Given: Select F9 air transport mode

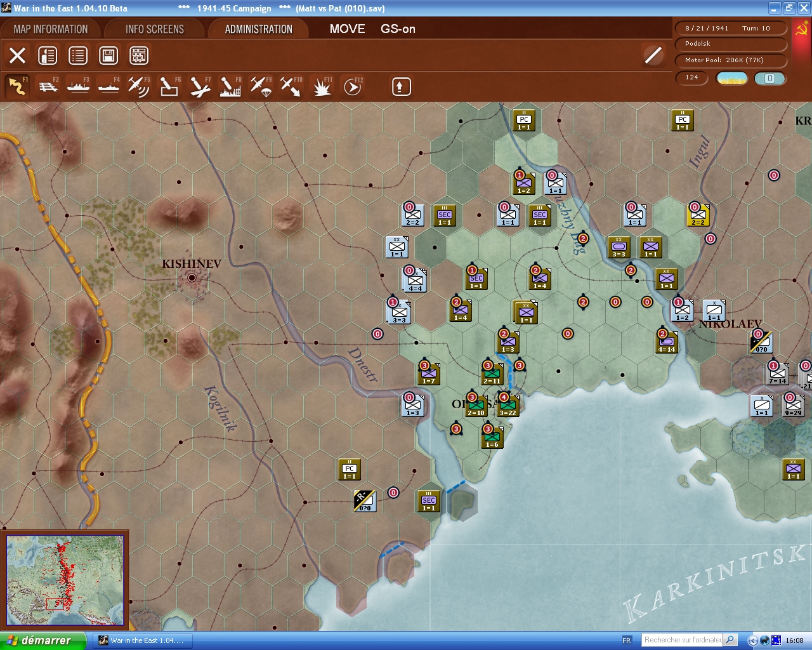Looking at the screenshot, I should tap(261, 86).
